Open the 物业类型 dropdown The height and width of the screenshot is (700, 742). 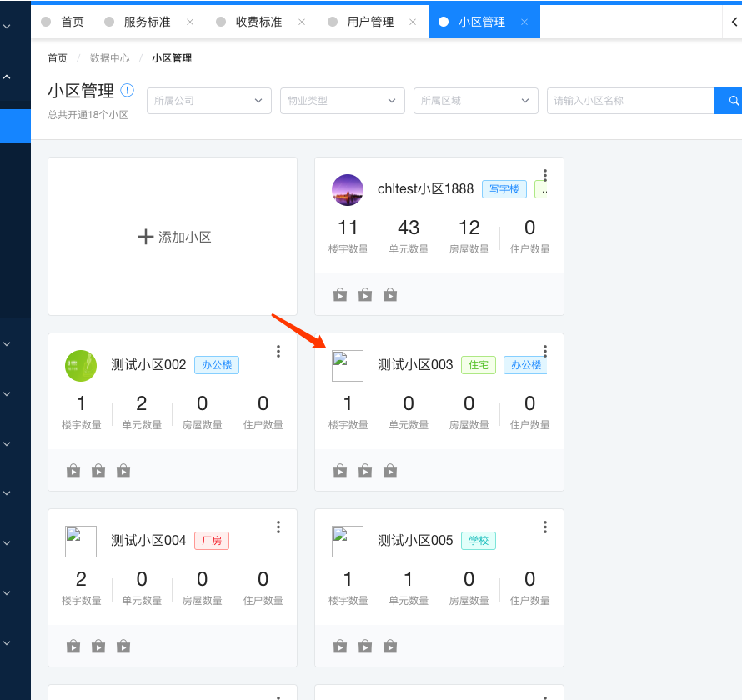[342, 101]
